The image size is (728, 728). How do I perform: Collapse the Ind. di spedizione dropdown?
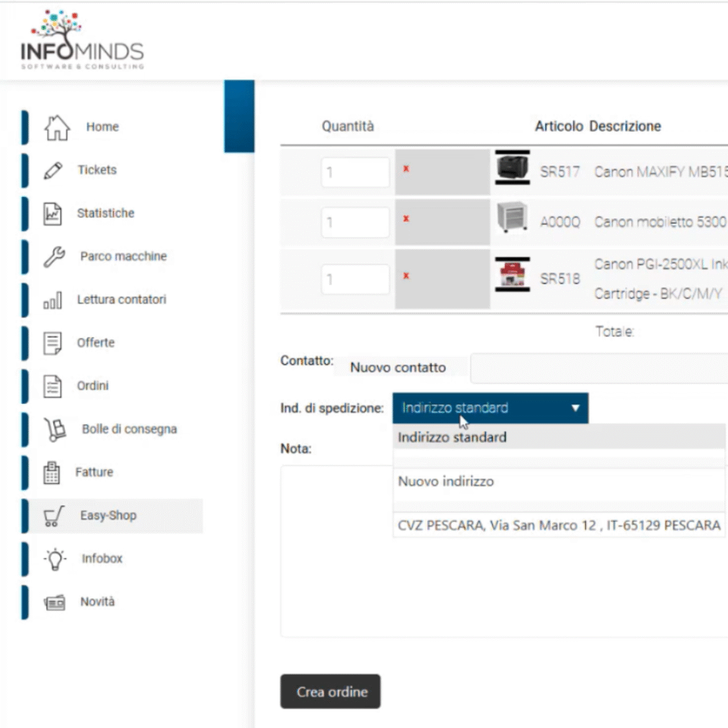coord(491,408)
